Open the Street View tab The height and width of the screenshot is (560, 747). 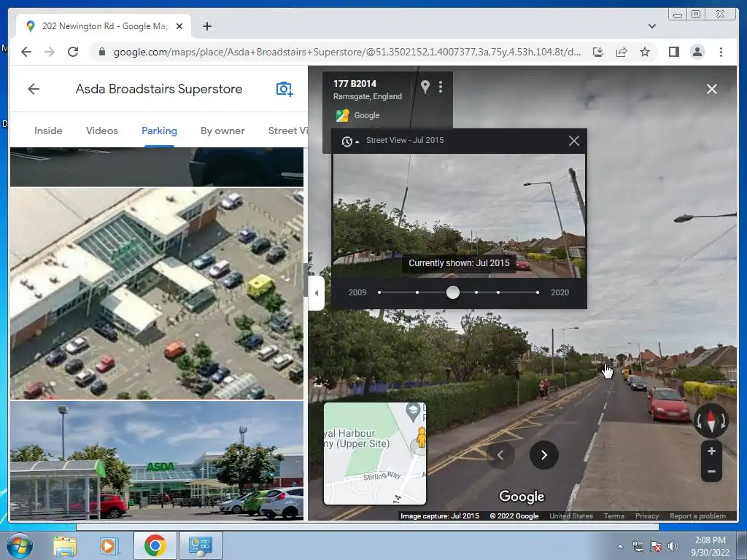[287, 131]
